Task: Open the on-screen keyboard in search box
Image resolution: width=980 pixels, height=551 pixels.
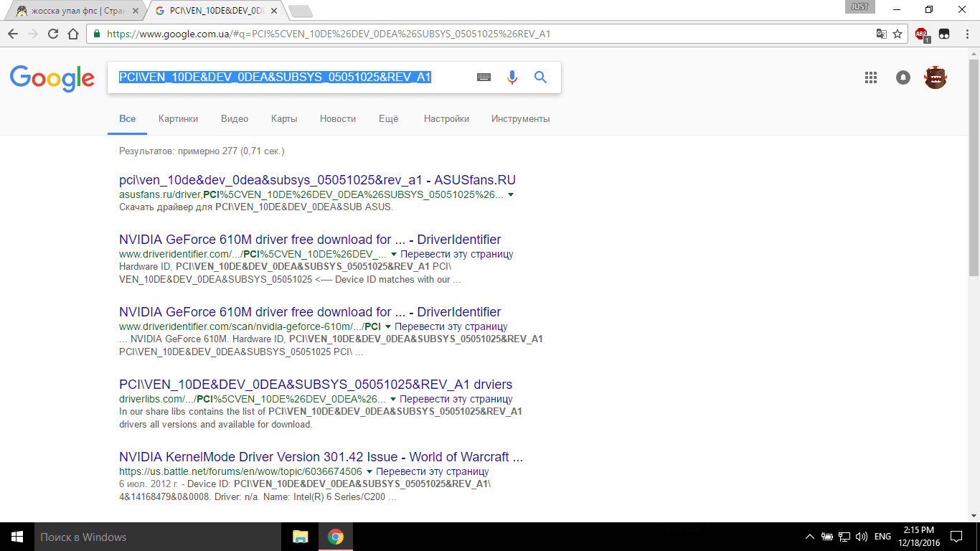Action: [x=484, y=77]
